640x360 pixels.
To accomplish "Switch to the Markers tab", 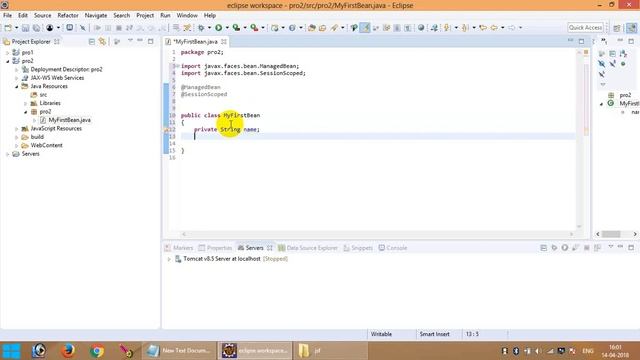I will (179, 248).
